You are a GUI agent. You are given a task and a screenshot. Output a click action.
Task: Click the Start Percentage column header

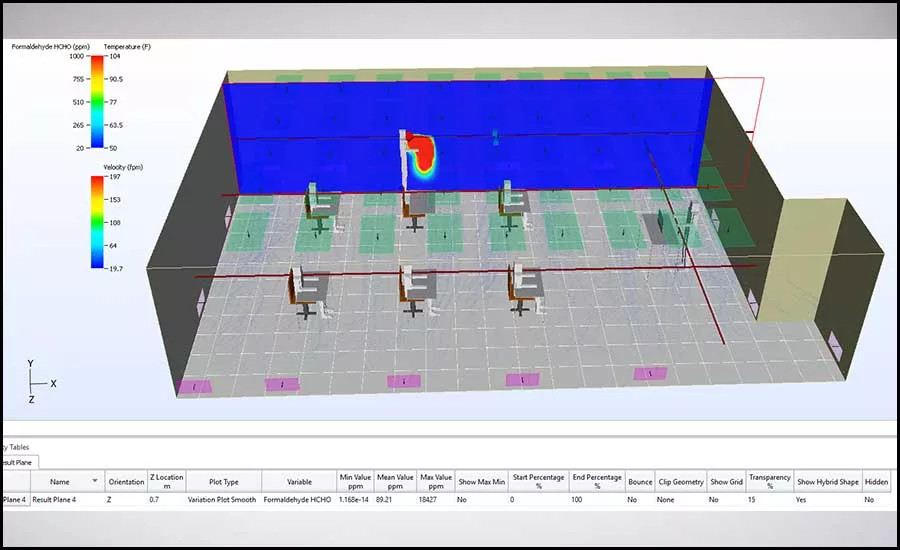[538, 482]
